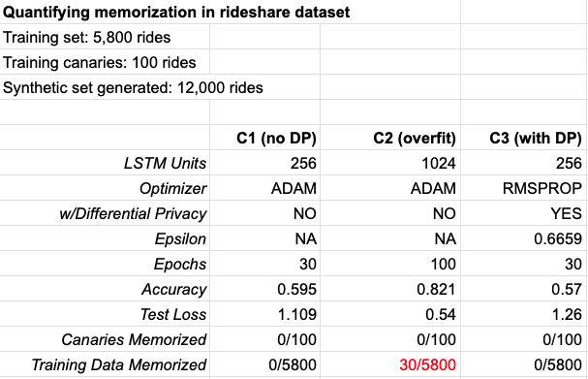Select the Epsilon value 0.6659 cell
This screenshot has height=379, width=588.
coord(524,238)
